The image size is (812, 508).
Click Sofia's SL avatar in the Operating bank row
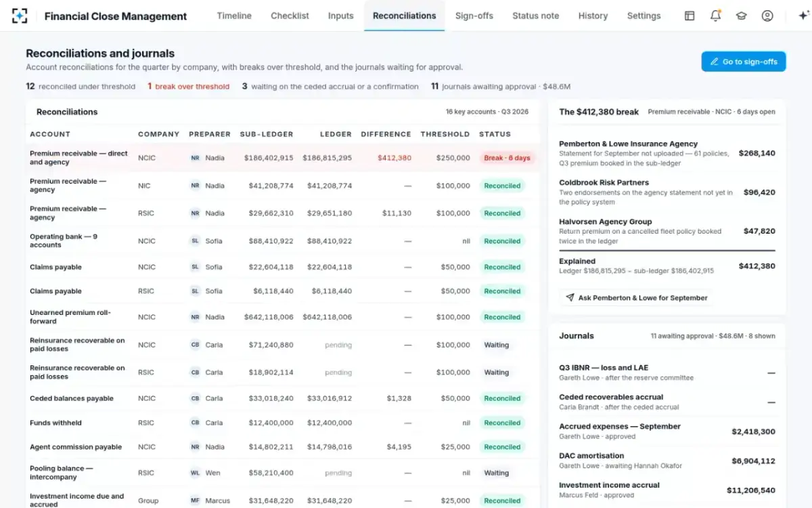195,241
